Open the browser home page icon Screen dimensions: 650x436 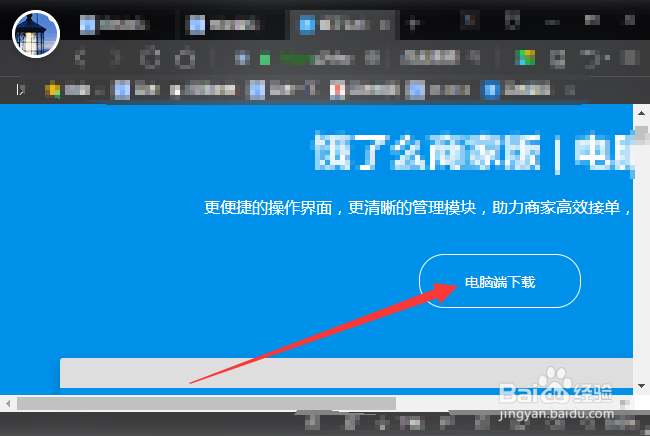[185, 58]
